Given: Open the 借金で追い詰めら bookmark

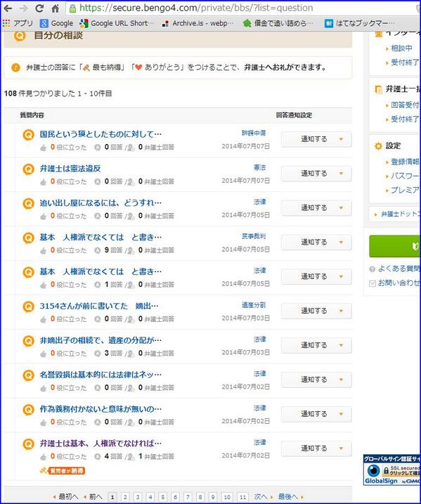Looking at the screenshot, I should click(x=278, y=23).
